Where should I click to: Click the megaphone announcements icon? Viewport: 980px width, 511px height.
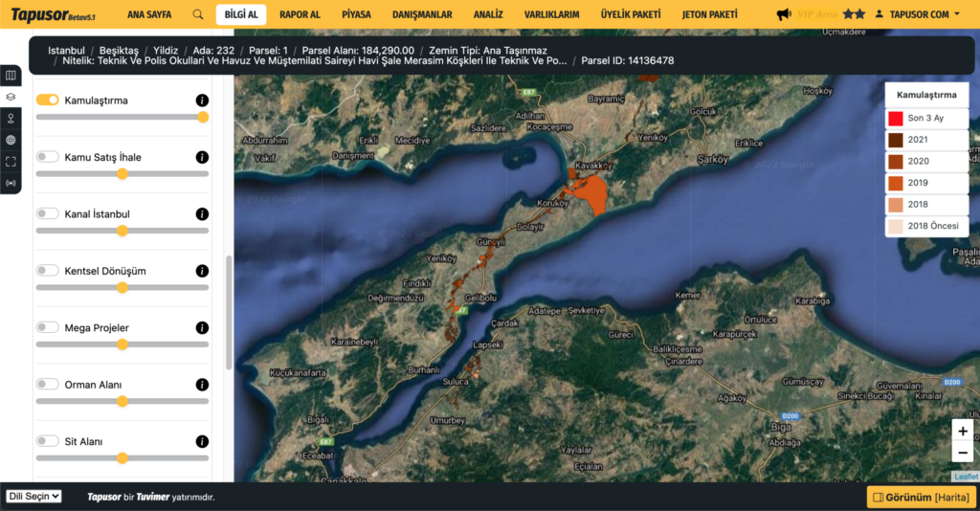click(x=784, y=14)
